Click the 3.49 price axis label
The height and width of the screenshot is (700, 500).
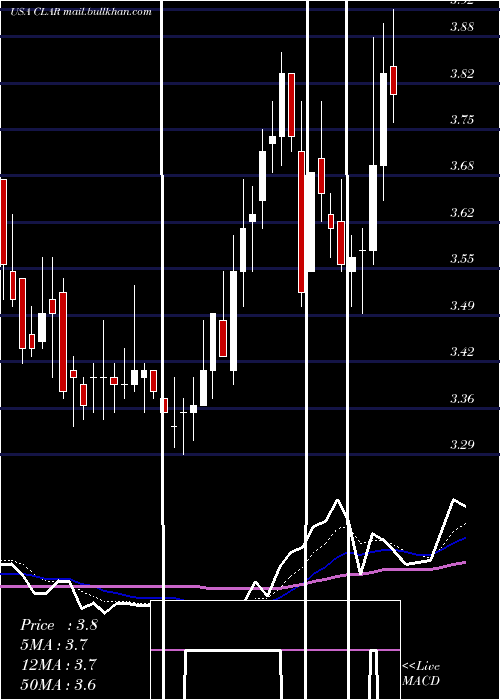coord(462,305)
